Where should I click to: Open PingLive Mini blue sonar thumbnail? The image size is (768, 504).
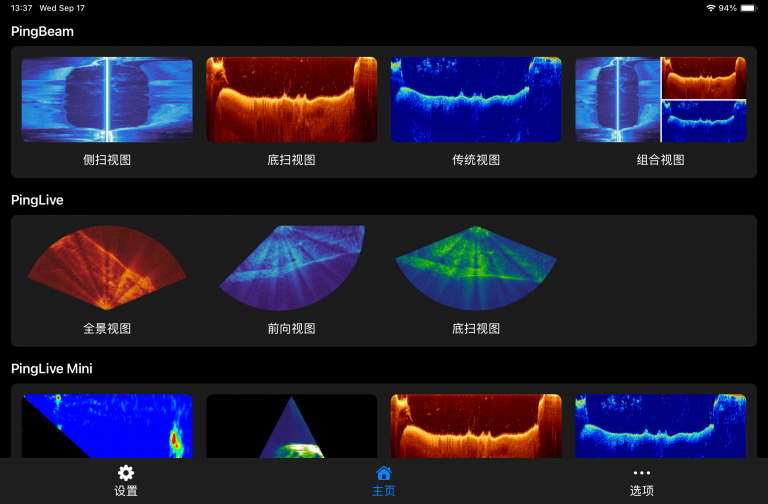point(660,426)
